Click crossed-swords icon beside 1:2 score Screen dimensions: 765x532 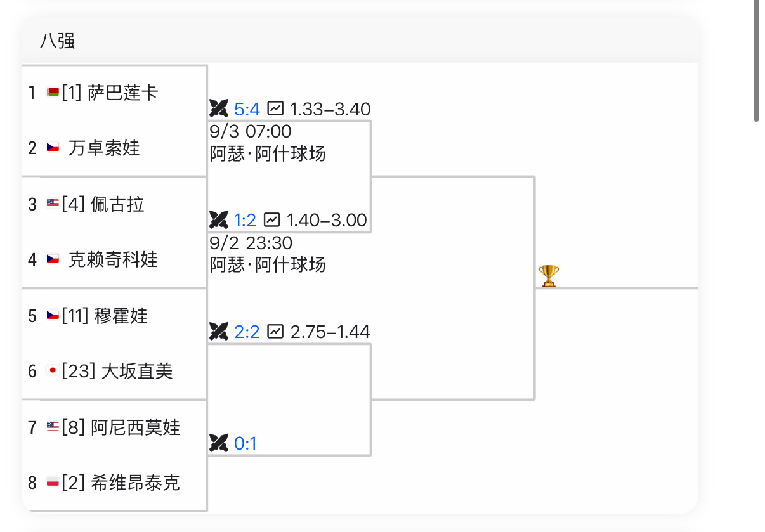coord(219,220)
